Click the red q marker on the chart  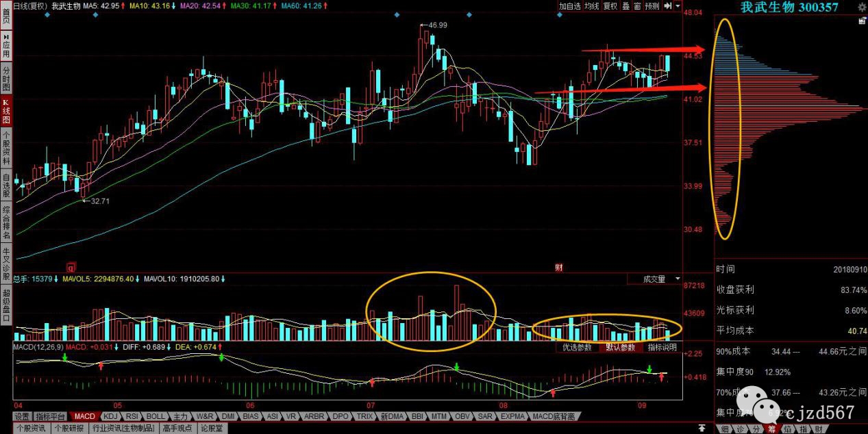(70, 267)
